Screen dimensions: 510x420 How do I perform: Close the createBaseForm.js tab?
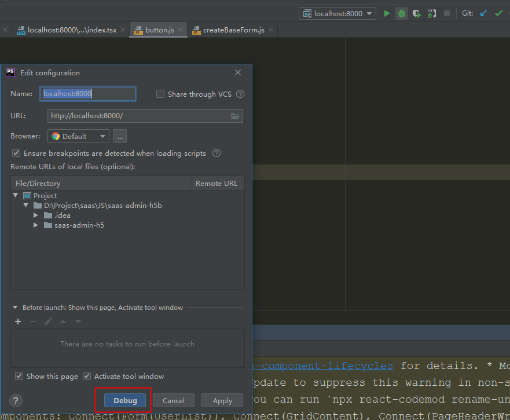[x=270, y=30]
